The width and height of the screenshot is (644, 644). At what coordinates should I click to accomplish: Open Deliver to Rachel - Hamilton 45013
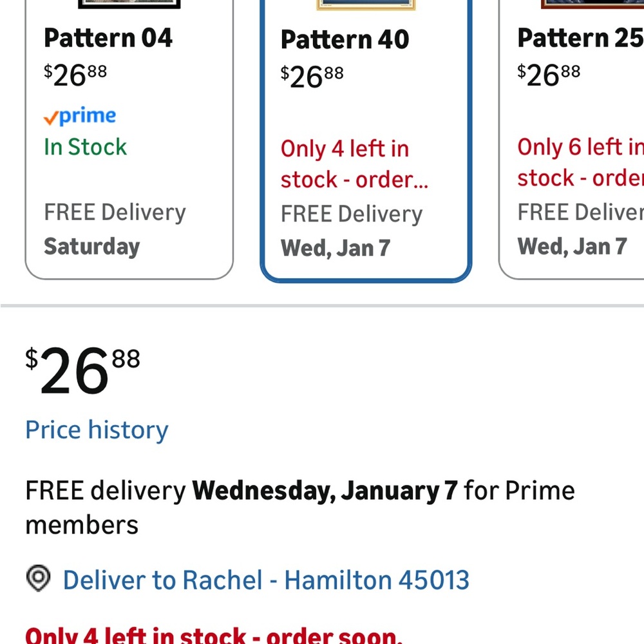[x=266, y=580]
